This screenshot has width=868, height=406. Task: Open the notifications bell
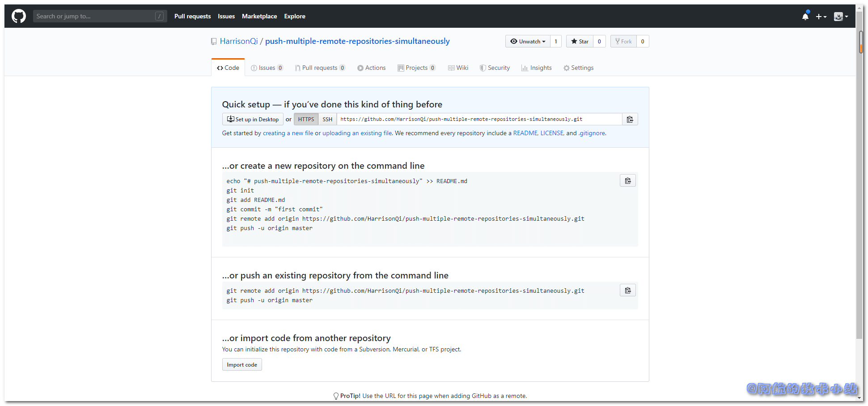point(805,17)
